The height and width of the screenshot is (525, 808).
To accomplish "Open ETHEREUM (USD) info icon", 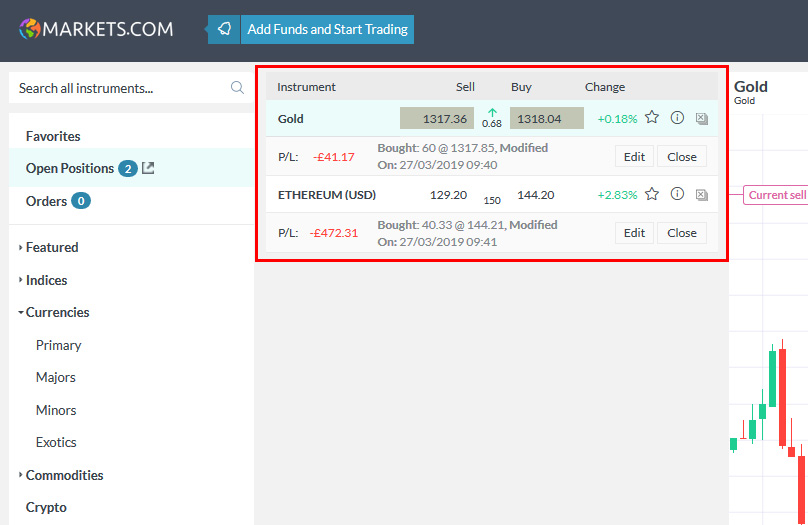I will tap(677, 194).
